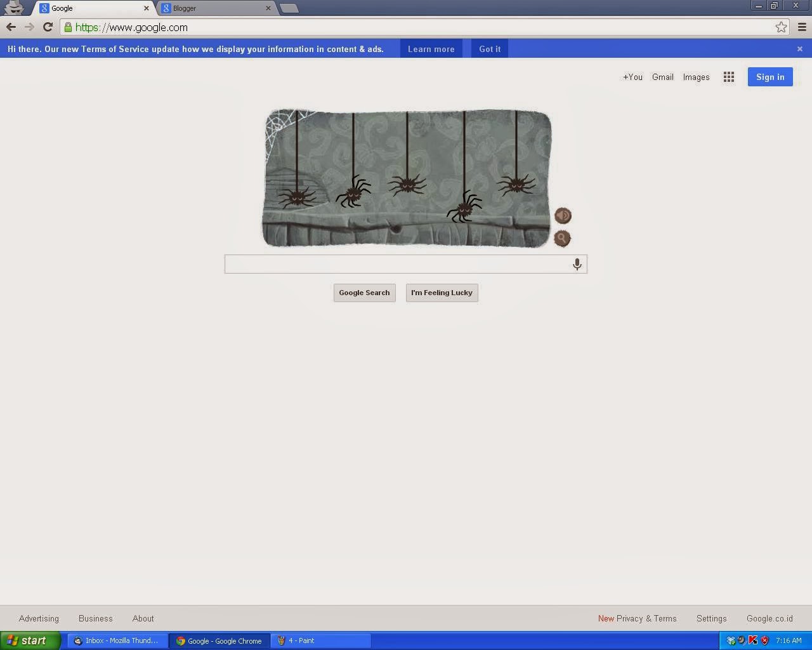Go back with the browser back arrow
The width and height of the screenshot is (812, 650).
[x=11, y=27]
